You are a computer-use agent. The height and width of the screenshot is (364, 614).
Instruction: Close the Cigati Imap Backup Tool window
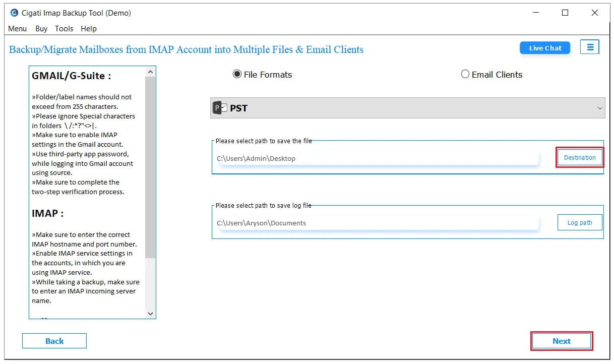[x=595, y=13]
